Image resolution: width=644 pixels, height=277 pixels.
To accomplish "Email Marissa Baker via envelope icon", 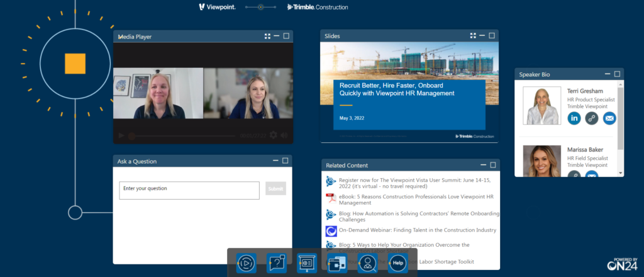I will (x=592, y=176).
